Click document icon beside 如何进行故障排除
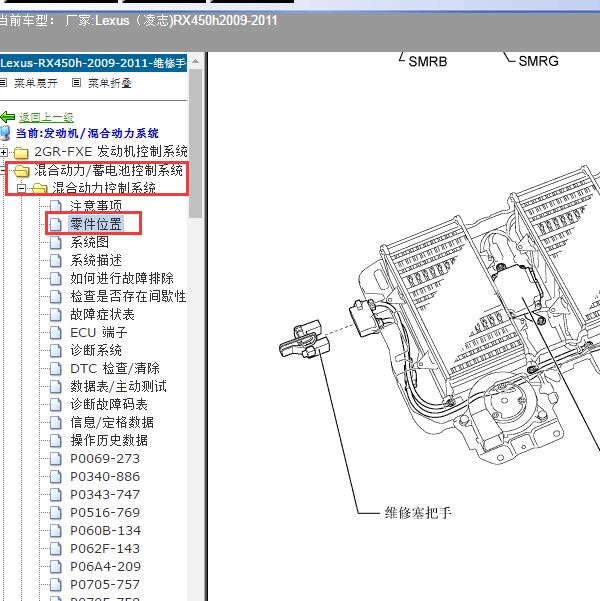Screen dimensions: 600x601 [56, 279]
